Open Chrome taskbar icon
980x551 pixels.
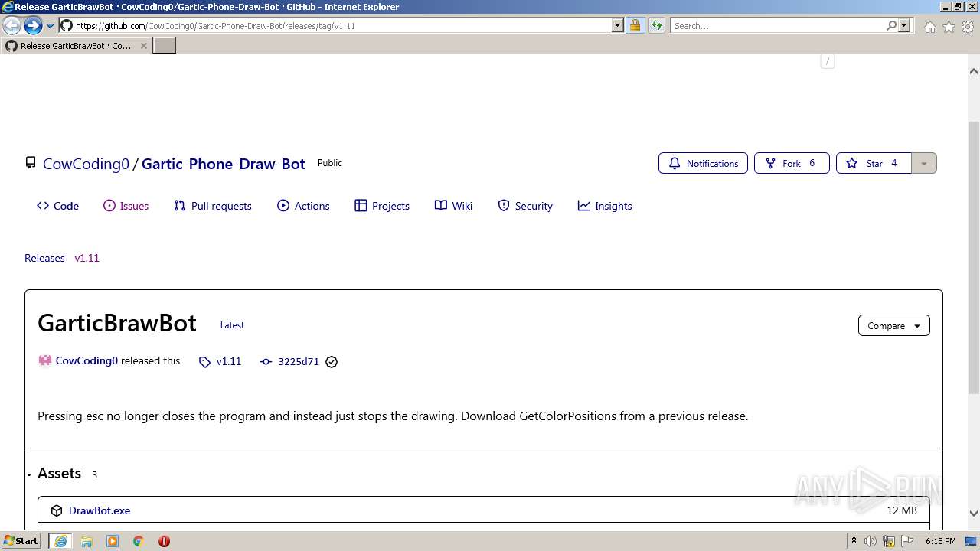pyautogui.click(x=139, y=541)
